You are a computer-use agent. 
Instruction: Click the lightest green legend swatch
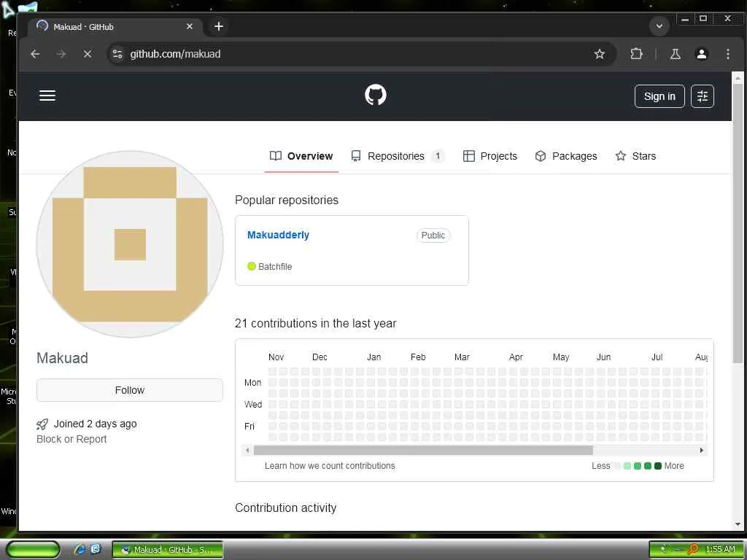[x=627, y=466]
